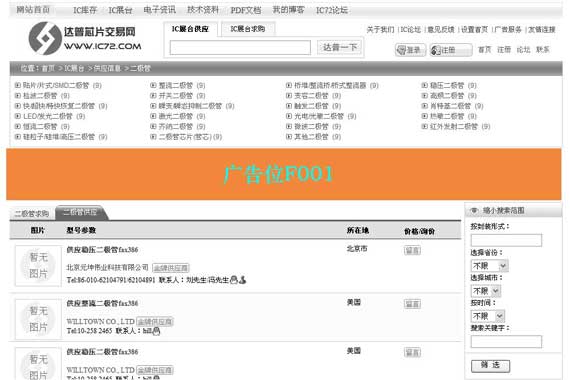Open the 按时间 dropdown
The height and width of the screenshot is (380, 570).
coord(488,316)
